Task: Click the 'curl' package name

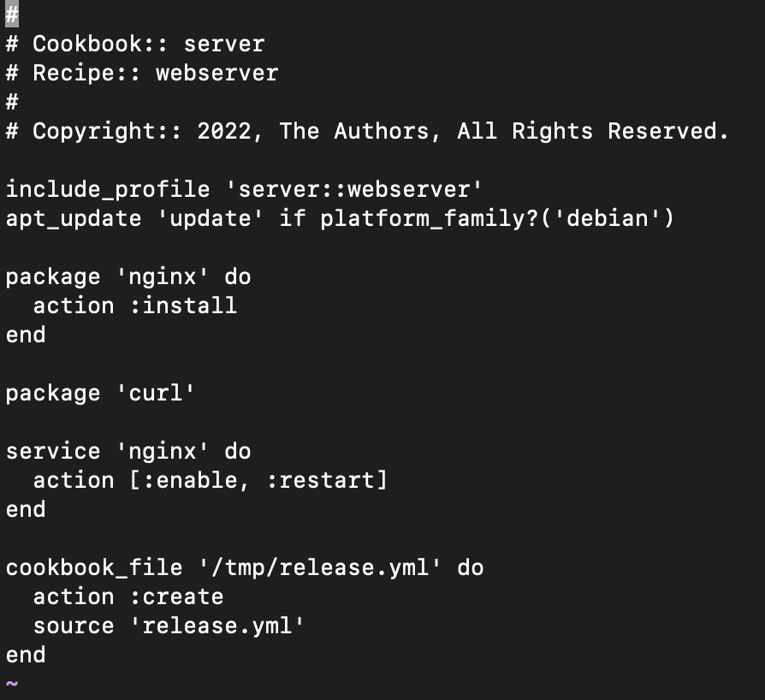Action: click(156, 393)
